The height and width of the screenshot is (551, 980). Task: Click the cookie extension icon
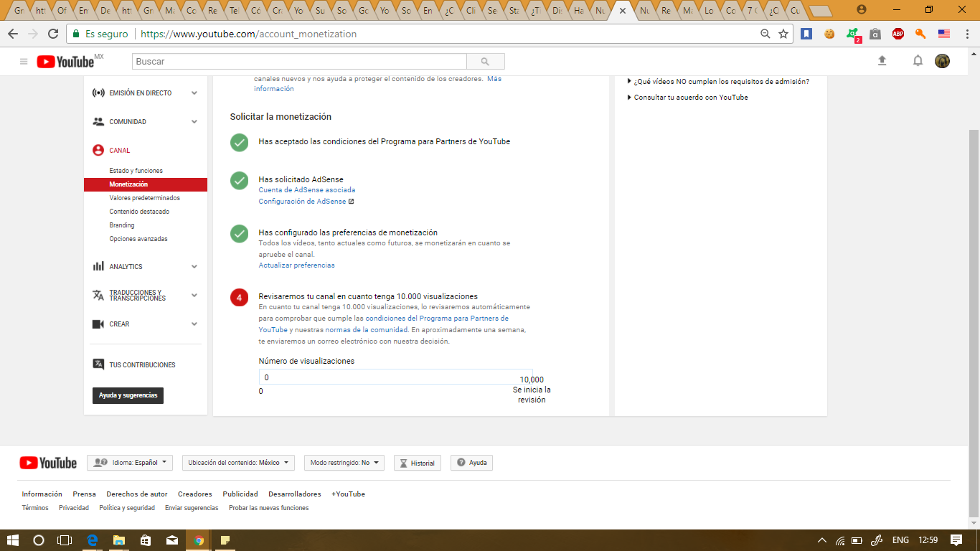click(x=829, y=34)
